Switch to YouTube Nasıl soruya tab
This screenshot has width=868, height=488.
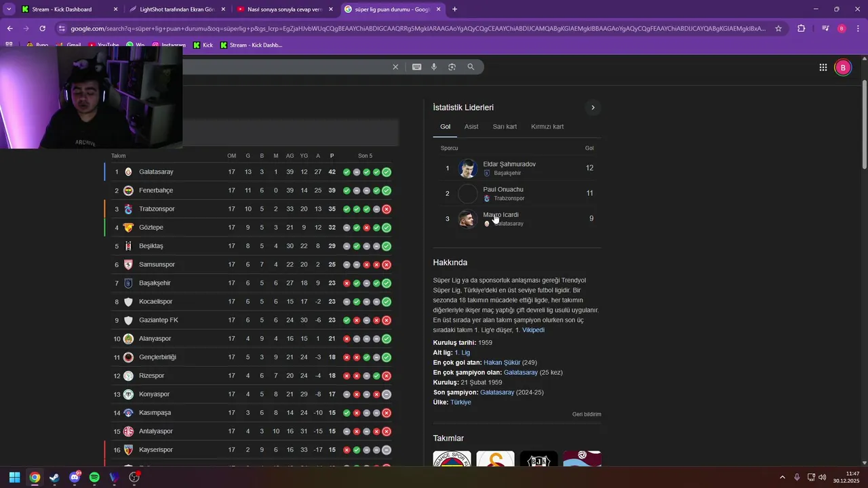[284, 9]
